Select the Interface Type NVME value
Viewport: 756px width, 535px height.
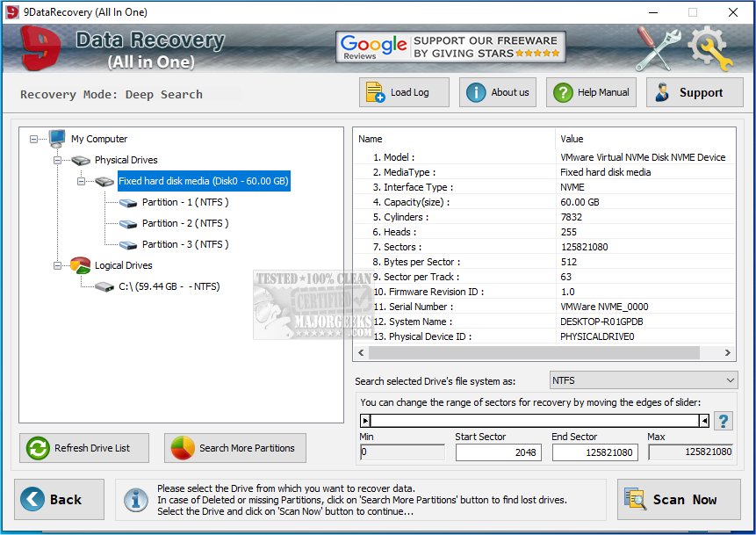572,187
